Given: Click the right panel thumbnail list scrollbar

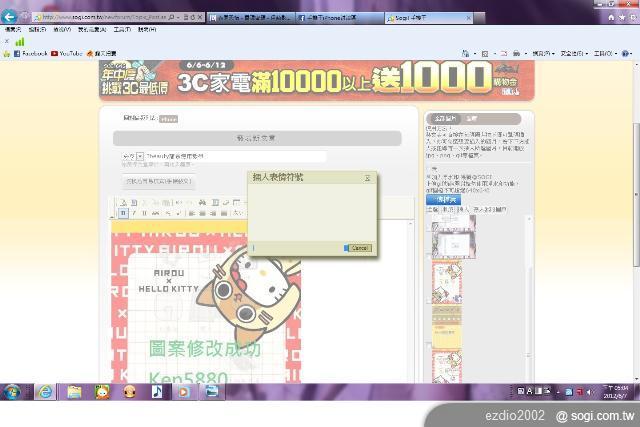Looking at the screenshot, I should point(529,298).
